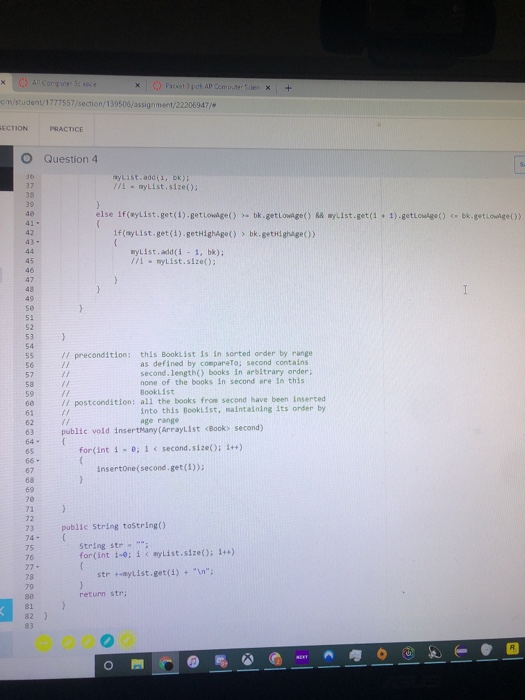Image resolution: width=525 pixels, height=700 pixels.
Task: Click the favicon of AP Computer Science tab
Action: [23, 83]
